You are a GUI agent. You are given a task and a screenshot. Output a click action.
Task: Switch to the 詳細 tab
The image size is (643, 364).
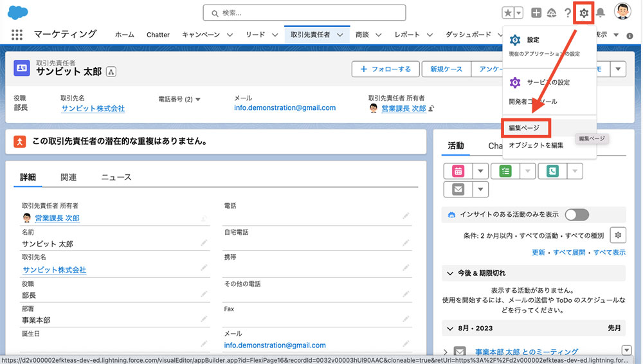coord(28,177)
